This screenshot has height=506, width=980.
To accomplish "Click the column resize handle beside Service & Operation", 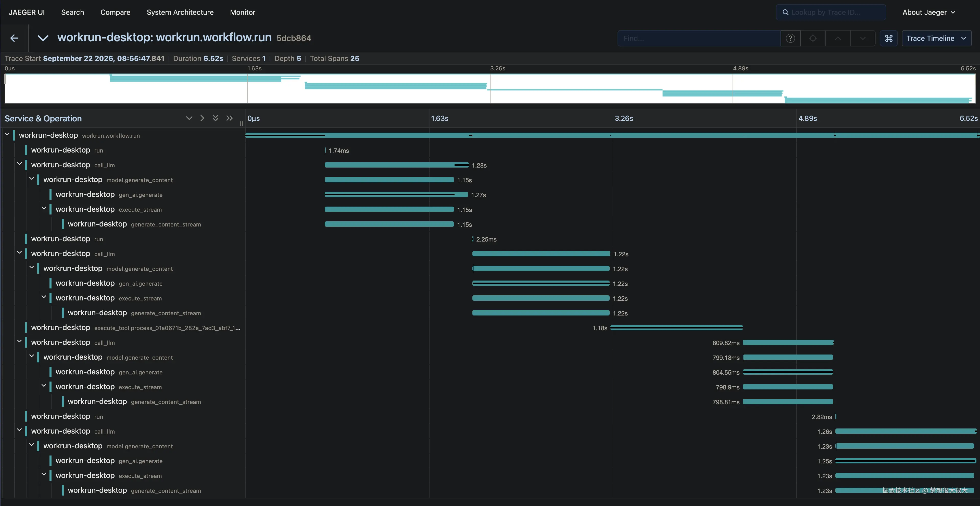I will point(242,123).
